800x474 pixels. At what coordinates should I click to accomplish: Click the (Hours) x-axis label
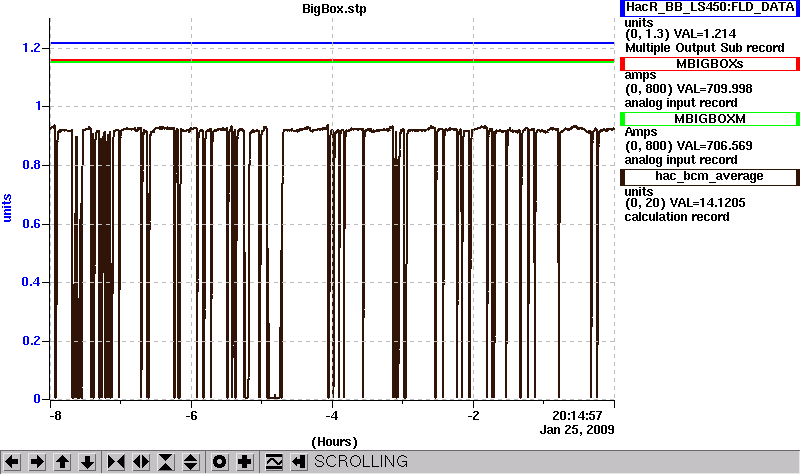click(334, 442)
